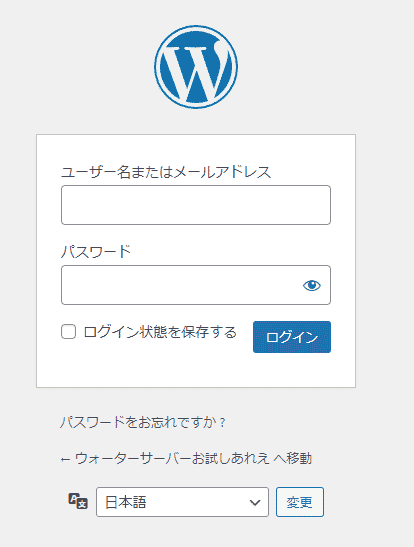Click the left arrow before ウォーターサーバーお試しあれえ

click(x=65, y=459)
